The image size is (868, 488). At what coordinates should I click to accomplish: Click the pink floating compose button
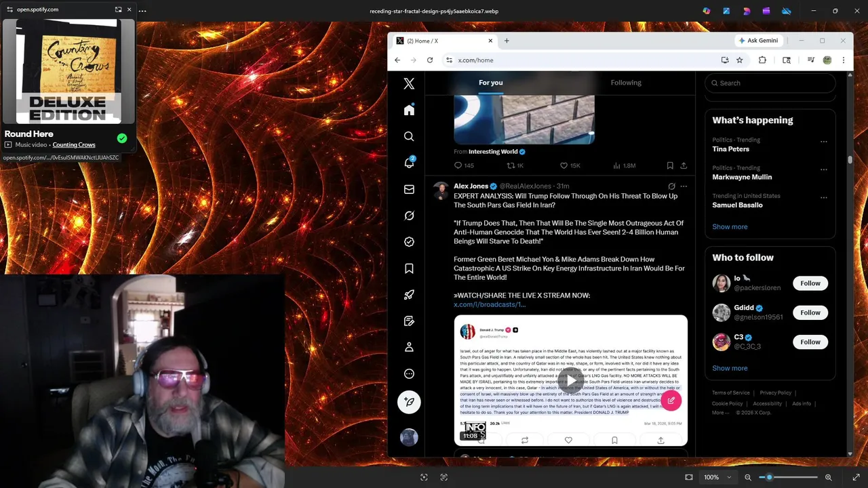coord(671,401)
